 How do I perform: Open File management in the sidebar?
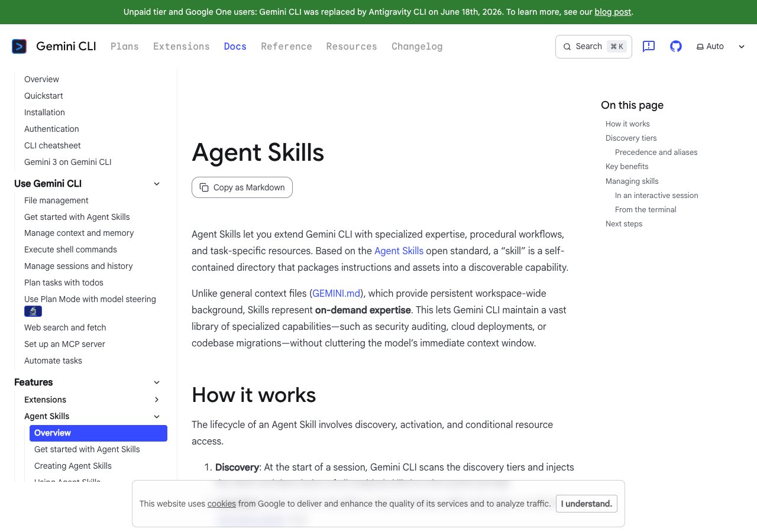pos(56,200)
